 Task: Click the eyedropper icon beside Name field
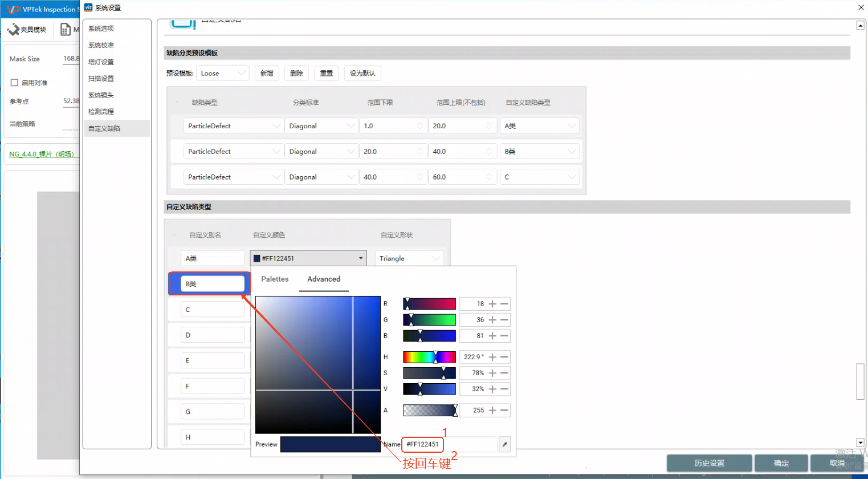tap(504, 444)
